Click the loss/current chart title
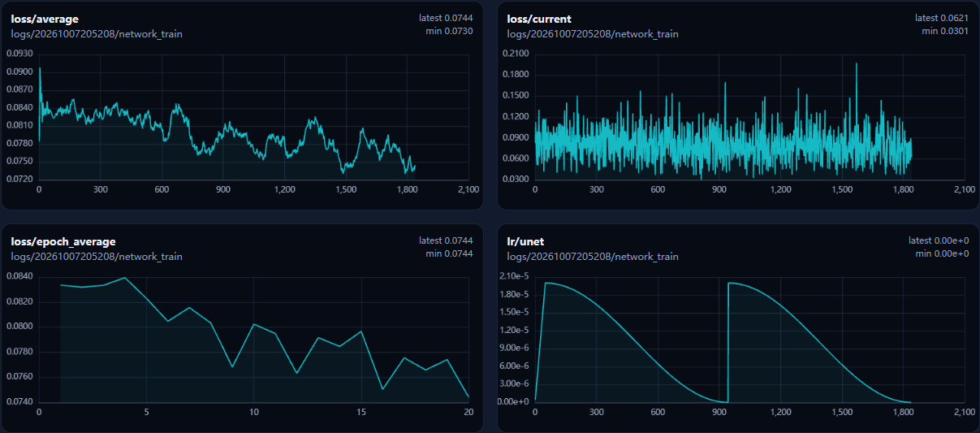The height and width of the screenshot is (433, 980). (x=539, y=19)
